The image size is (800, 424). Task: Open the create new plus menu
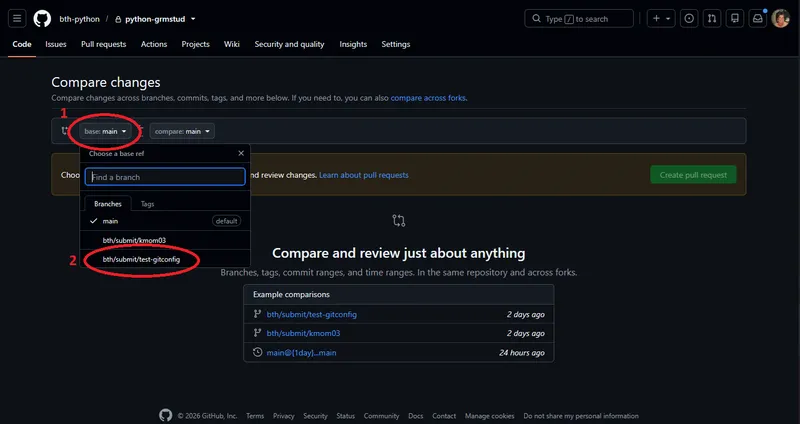pyautogui.click(x=661, y=19)
